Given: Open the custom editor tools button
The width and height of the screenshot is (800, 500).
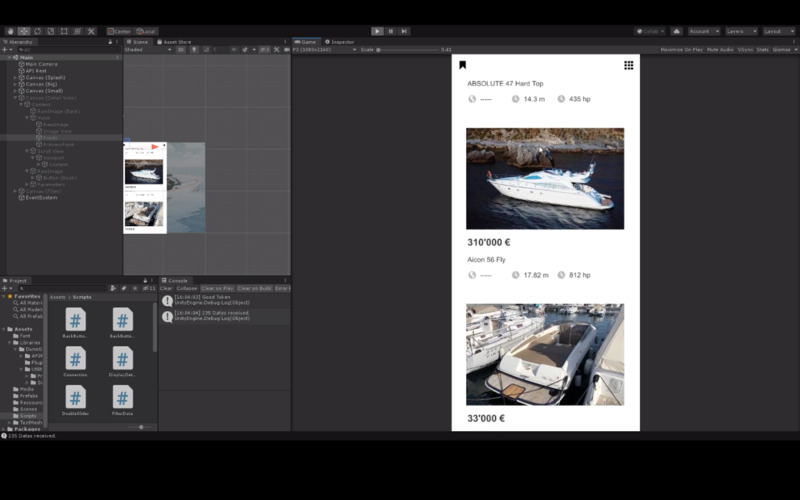Looking at the screenshot, I should click(x=91, y=31).
